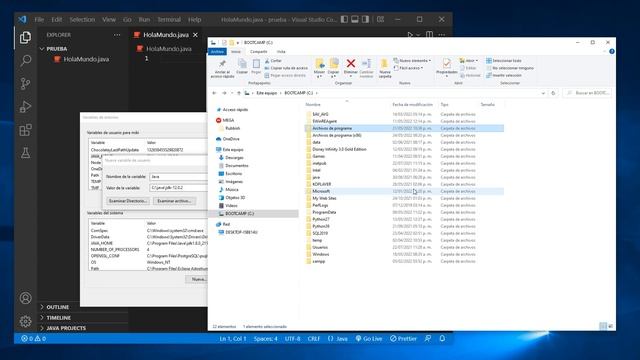Click the Copiar icon in Portapapeles group
This screenshot has width=640, height=360.
pos(242,64)
